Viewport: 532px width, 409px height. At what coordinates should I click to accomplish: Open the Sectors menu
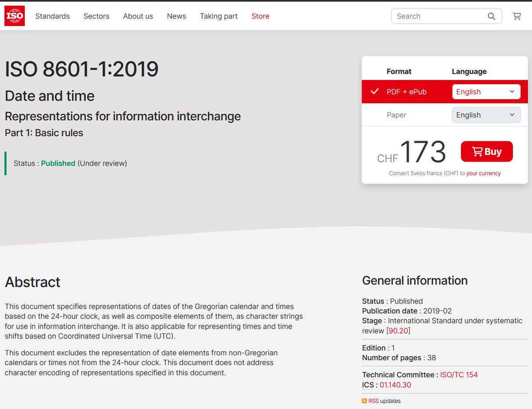[x=96, y=16]
